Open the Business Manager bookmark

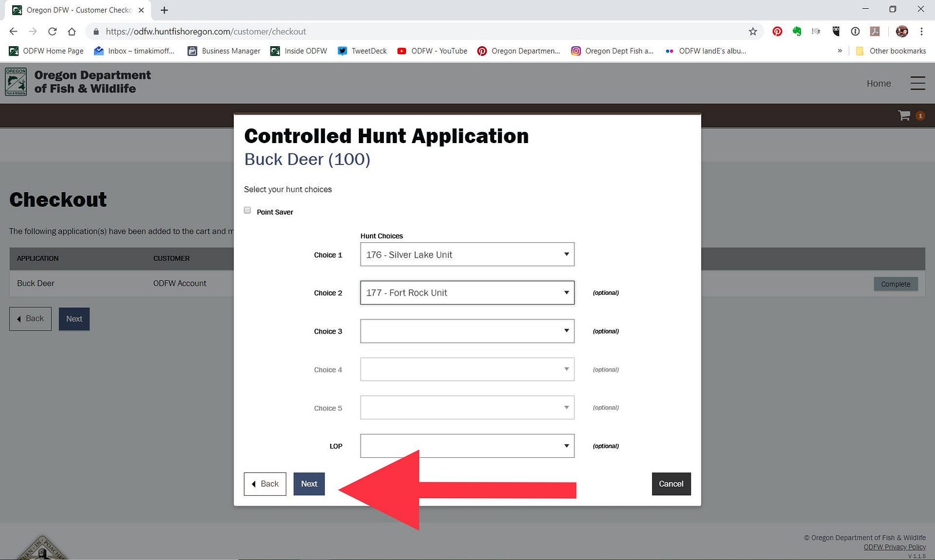pos(224,51)
